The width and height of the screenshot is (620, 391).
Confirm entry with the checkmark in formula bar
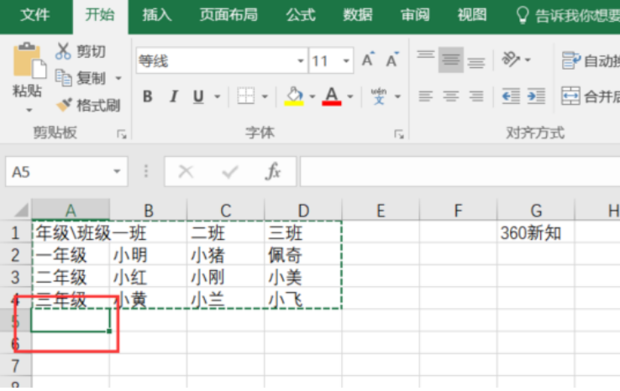tap(230, 172)
